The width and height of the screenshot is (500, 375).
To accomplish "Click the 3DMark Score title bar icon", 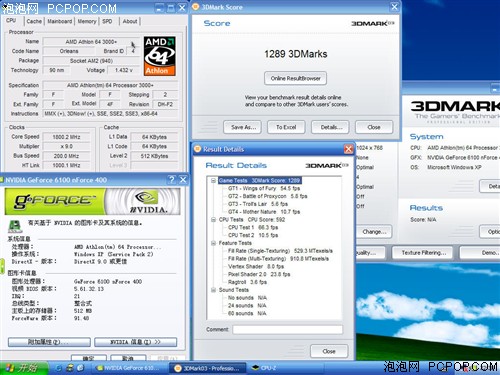I will pos(196,7).
